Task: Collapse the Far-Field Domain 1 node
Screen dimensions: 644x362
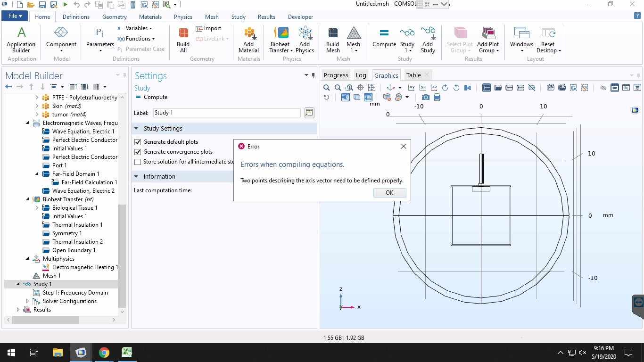Action: (x=37, y=174)
